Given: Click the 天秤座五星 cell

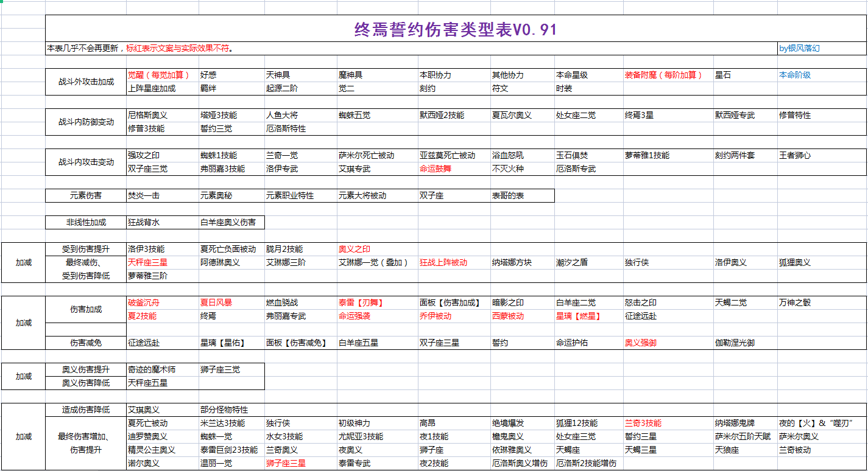Looking at the screenshot, I should [163, 383].
